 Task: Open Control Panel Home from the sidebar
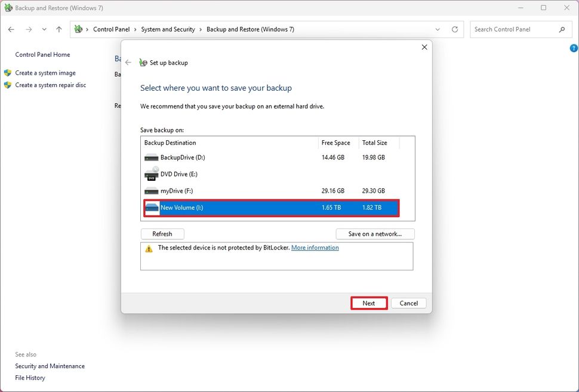pyautogui.click(x=42, y=54)
